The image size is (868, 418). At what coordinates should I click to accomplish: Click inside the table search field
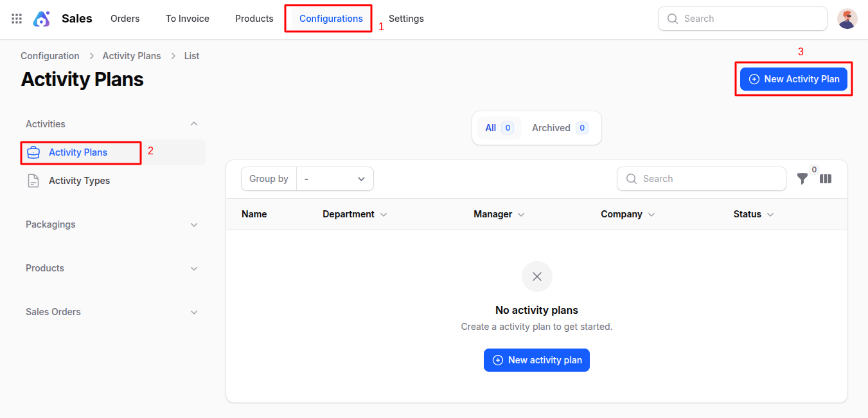click(700, 179)
